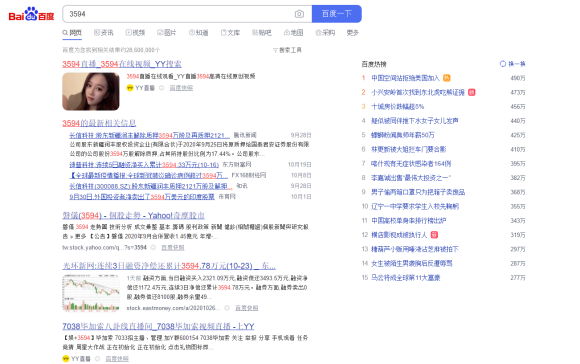The width and height of the screenshot is (580, 364).
Task: Open hot search 6 with 410万
Action: tap(409, 149)
